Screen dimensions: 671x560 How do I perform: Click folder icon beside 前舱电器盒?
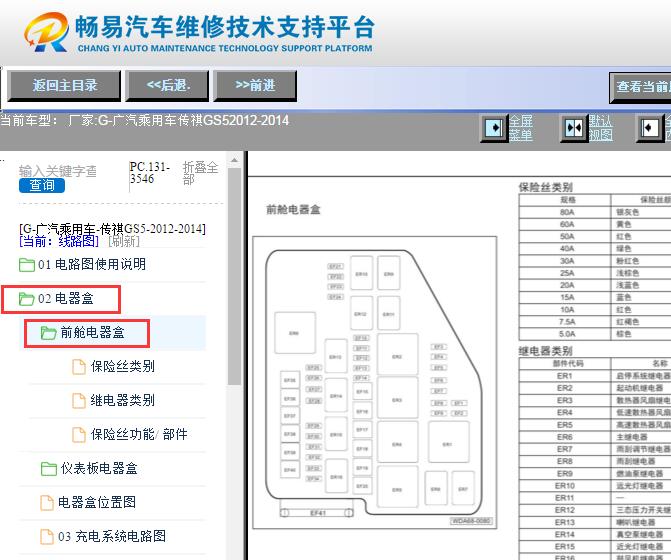pos(48,332)
